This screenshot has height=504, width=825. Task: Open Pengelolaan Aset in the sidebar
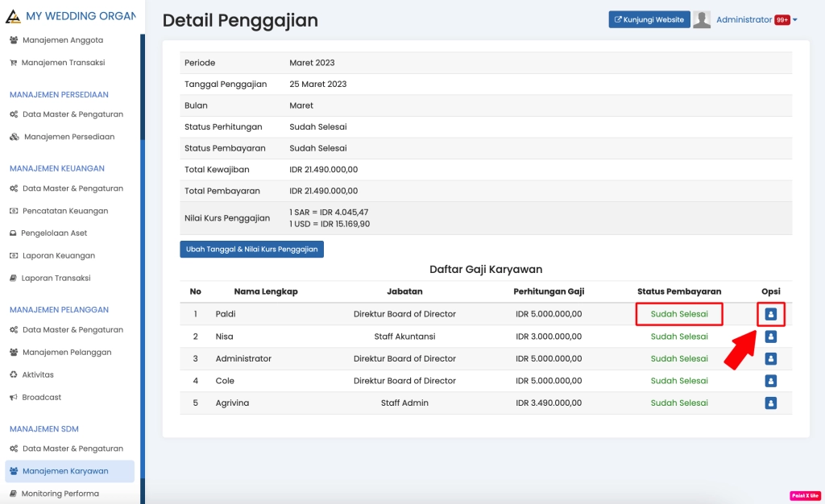point(54,233)
